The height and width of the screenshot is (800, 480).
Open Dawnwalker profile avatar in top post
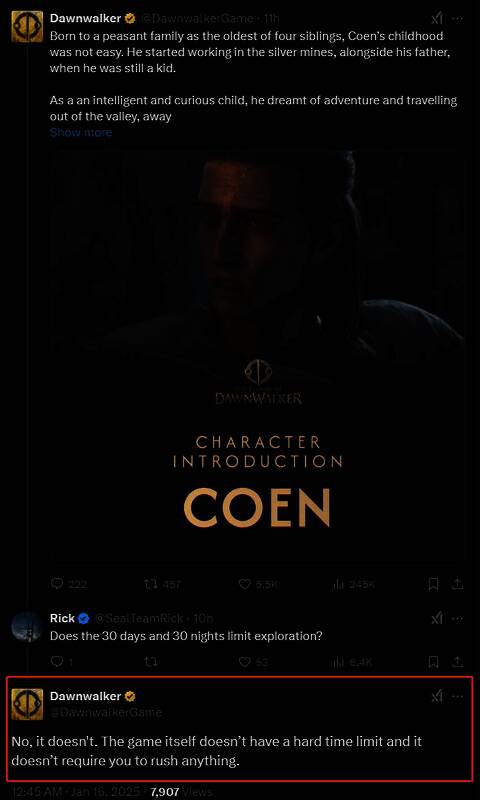click(23, 26)
